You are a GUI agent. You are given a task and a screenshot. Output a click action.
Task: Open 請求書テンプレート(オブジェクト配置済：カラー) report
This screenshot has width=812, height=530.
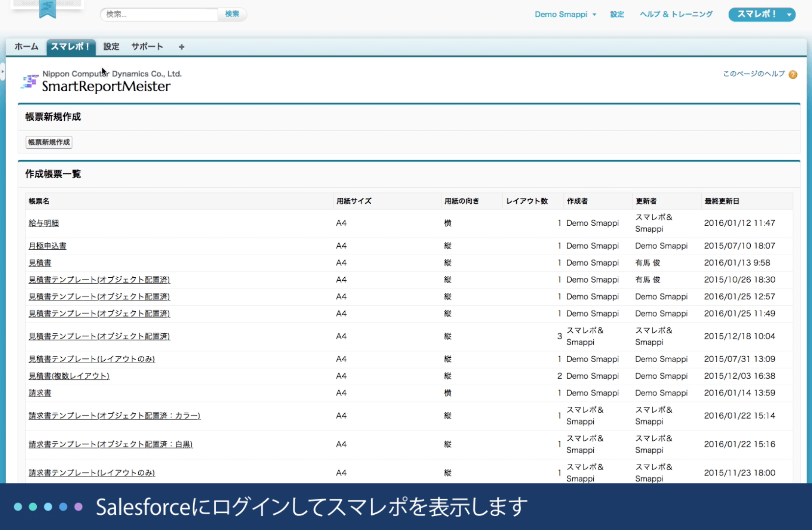coord(114,416)
